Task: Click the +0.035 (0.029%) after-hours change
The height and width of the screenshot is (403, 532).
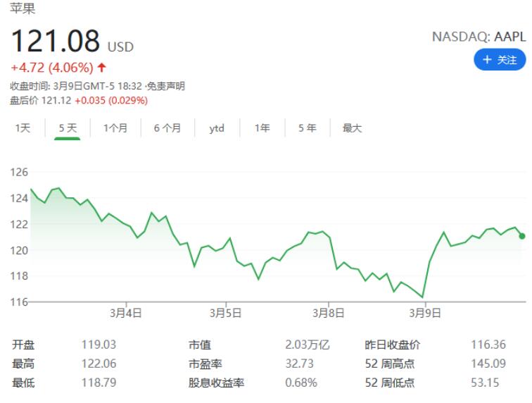Action: coord(111,101)
